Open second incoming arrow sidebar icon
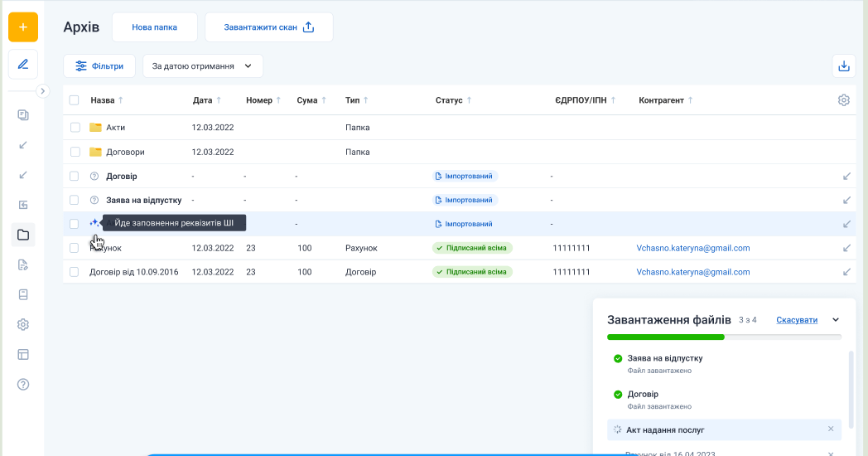Viewport: 868px width, 456px height. pyautogui.click(x=23, y=175)
